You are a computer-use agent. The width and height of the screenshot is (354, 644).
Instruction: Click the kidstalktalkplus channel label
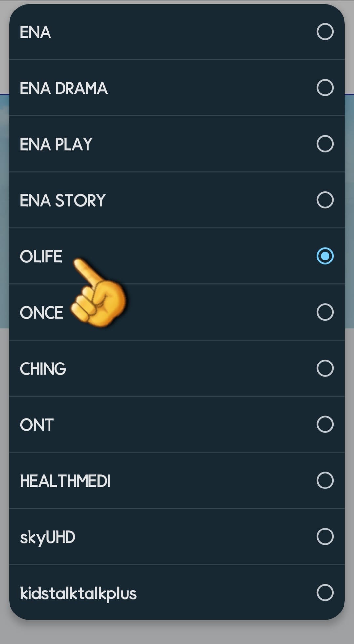point(79,593)
